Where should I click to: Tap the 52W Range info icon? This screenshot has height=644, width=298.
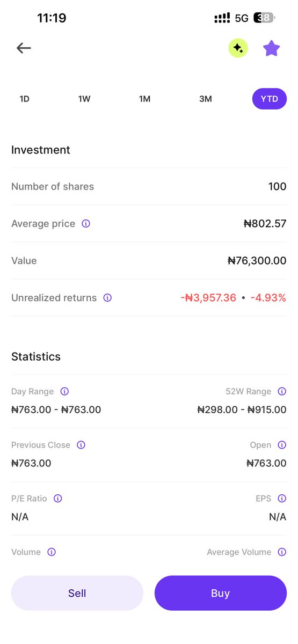[282, 392]
